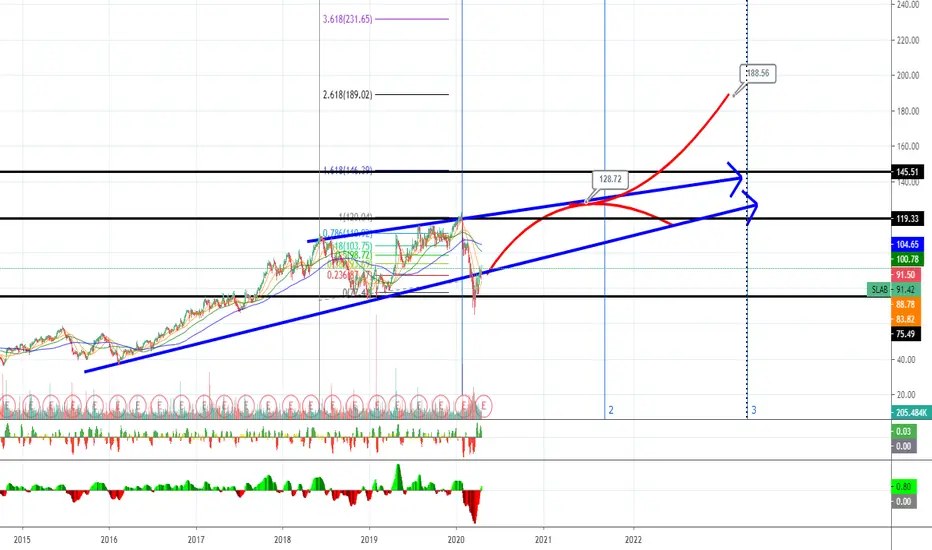Click the orange 83.82 price tag
This screenshot has width=932, height=550.
(906, 319)
